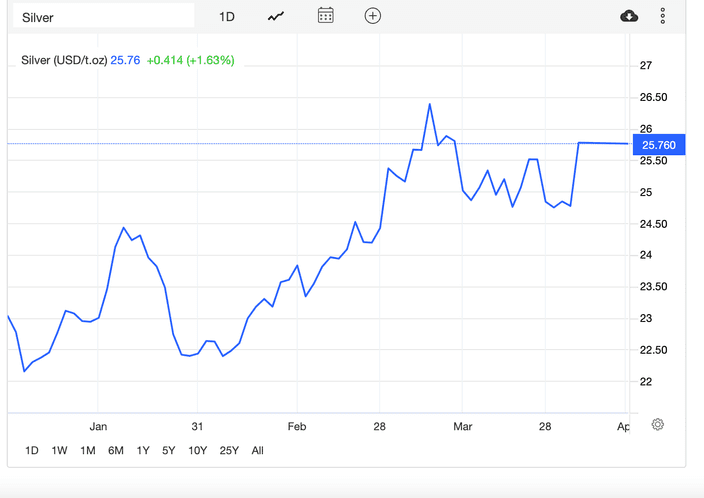Set the chart range to 5Y
704x498 pixels.
(169, 451)
